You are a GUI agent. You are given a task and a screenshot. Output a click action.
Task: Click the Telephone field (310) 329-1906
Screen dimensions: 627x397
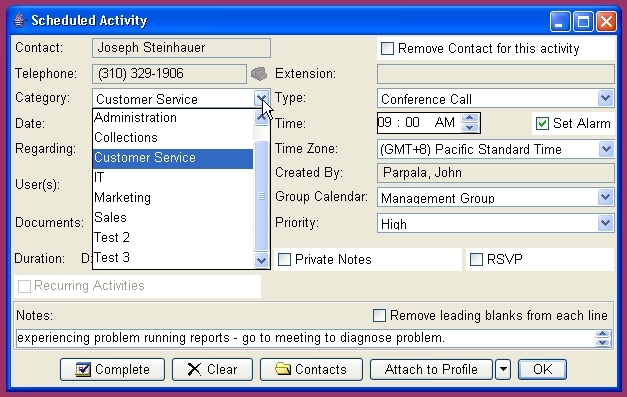[x=169, y=74]
